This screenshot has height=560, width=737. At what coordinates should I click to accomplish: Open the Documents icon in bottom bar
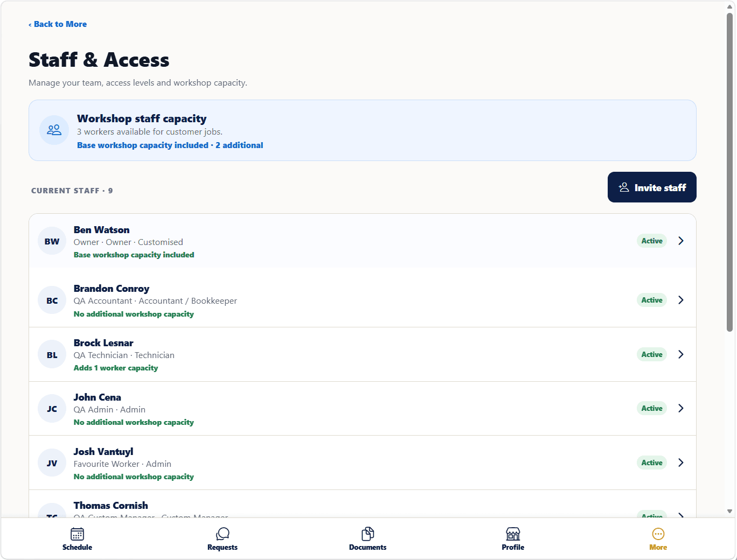(368, 534)
